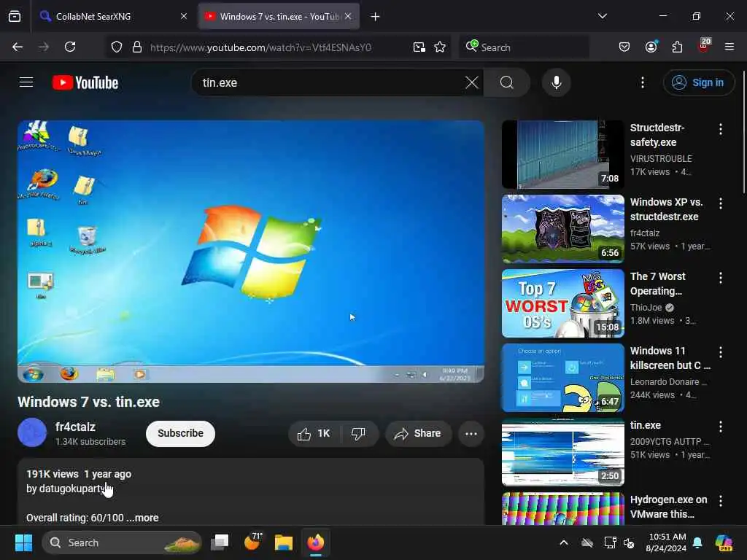The width and height of the screenshot is (747, 560).
Task: Bookmark this page with the star
Action: [x=440, y=47]
